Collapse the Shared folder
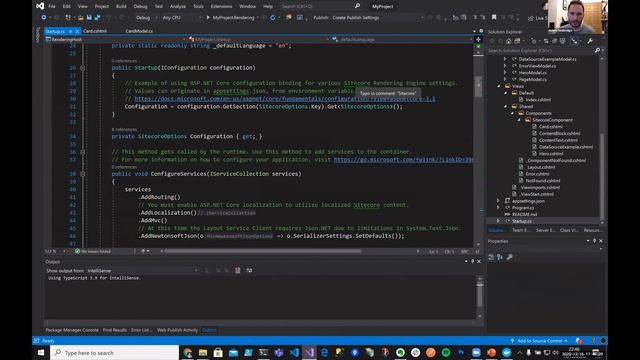640x360 pixels. point(505,106)
